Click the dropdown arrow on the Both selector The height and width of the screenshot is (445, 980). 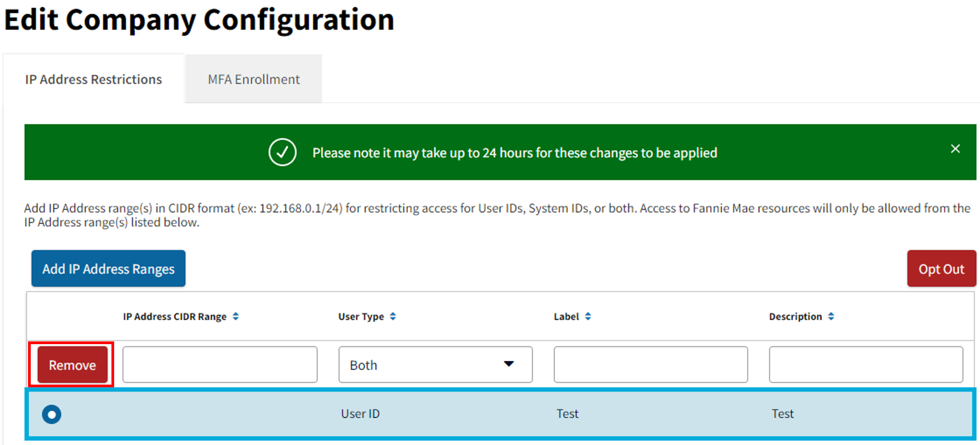pos(509,364)
